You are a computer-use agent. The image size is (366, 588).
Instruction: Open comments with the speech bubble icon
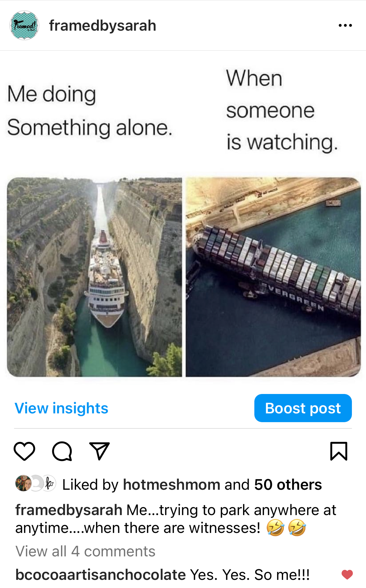62,451
